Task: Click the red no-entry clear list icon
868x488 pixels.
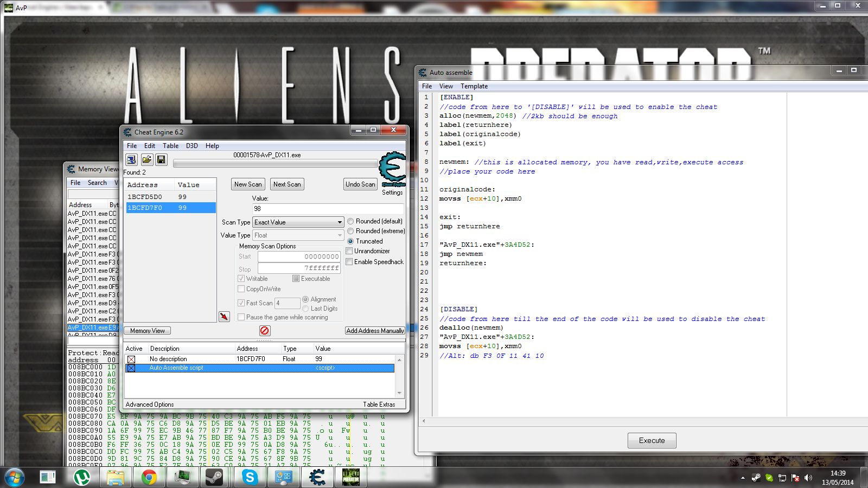Action: pyautogui.click(x=264, y=330)
